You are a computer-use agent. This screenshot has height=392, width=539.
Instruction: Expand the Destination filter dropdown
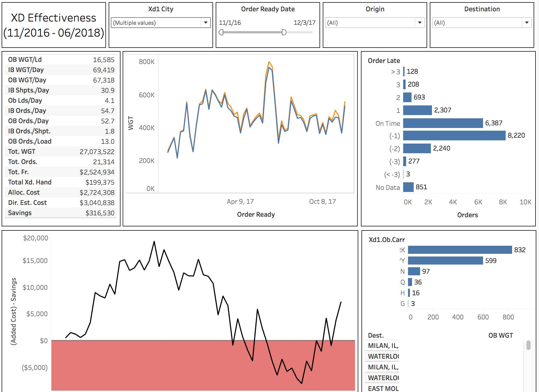pos(527,23)
